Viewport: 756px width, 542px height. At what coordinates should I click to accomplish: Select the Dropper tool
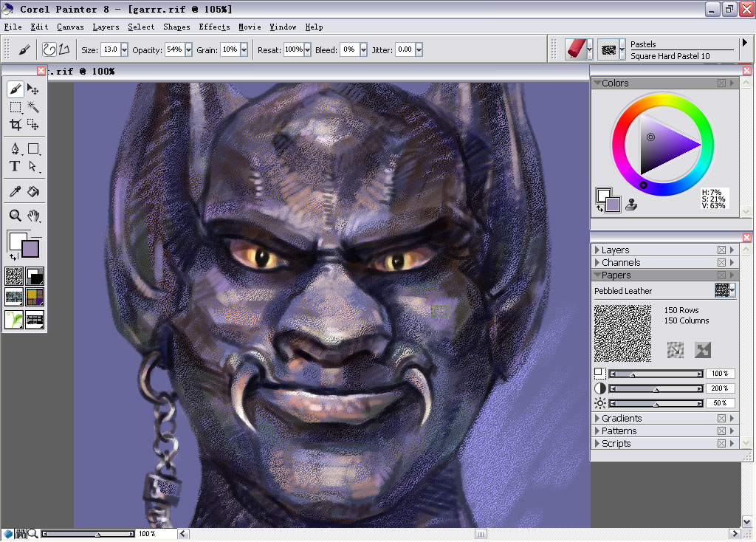[15, 191]
